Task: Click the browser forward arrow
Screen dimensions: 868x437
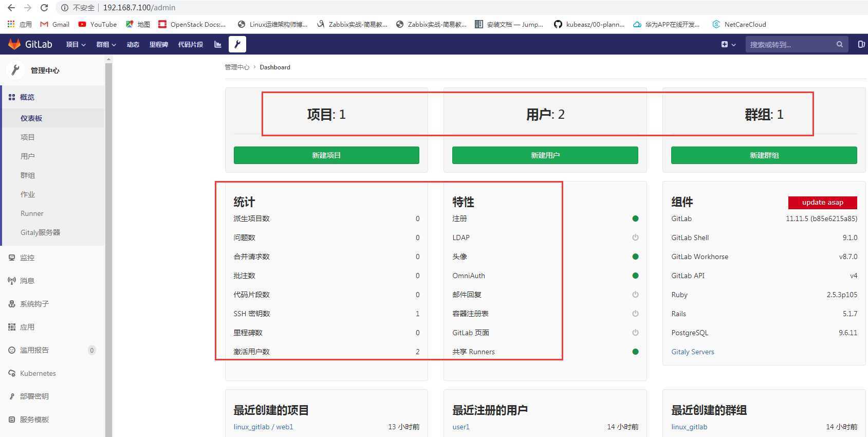Action: tap(28, 8)
